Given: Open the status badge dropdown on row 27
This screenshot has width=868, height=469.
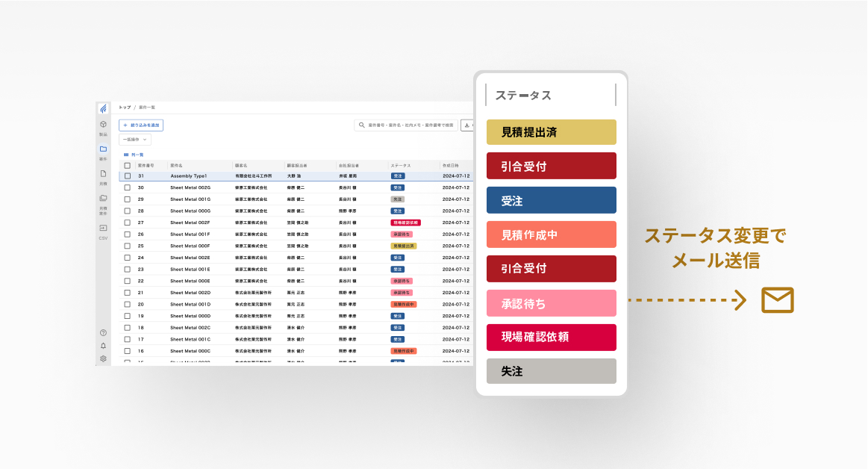Looking at the screenshot, I should tap(405, 223).
